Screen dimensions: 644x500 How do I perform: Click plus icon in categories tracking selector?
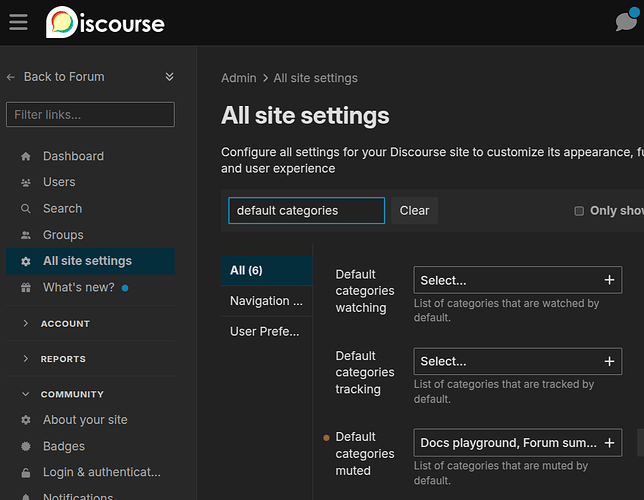tap(609, 362)
